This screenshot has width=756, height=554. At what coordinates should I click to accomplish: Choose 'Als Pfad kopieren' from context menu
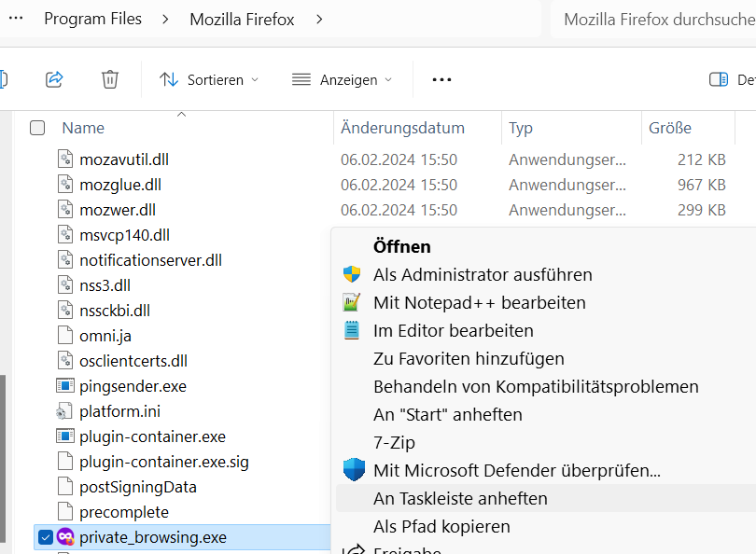point(441,526)
